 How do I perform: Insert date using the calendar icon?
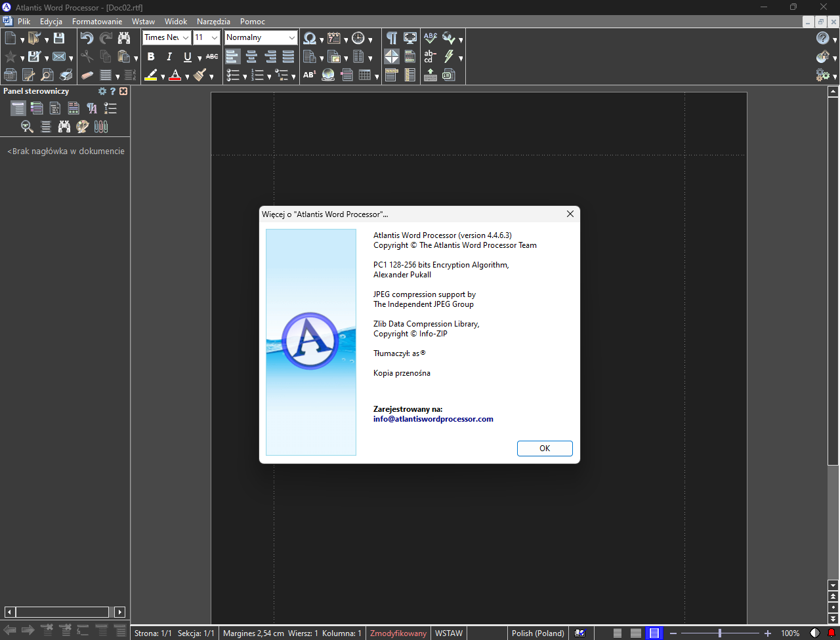coord(334,38)
